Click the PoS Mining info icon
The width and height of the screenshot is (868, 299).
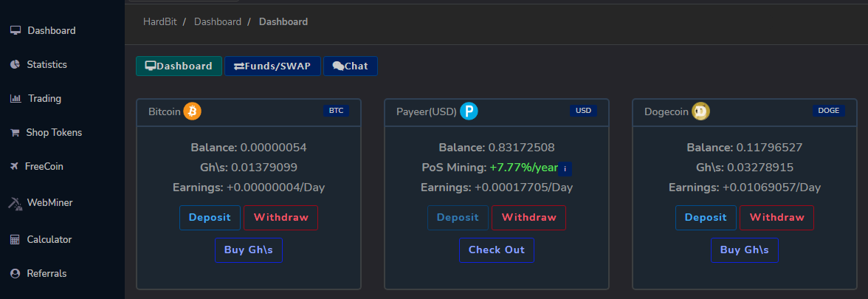[x=565, y=169]
